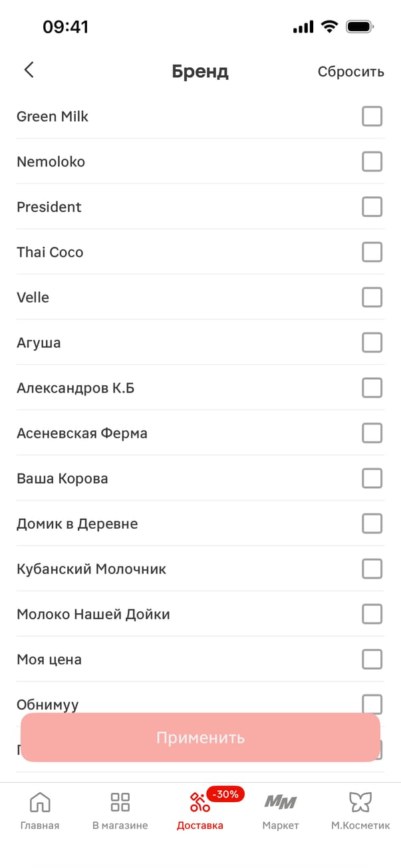This screenshot has height=868, width=401.
Task: Select the Thai Coco checkbox
Action: tap(372, 252)
